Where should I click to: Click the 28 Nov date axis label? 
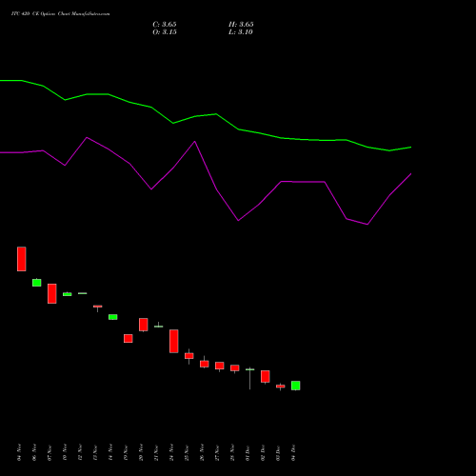click(232, 452)
